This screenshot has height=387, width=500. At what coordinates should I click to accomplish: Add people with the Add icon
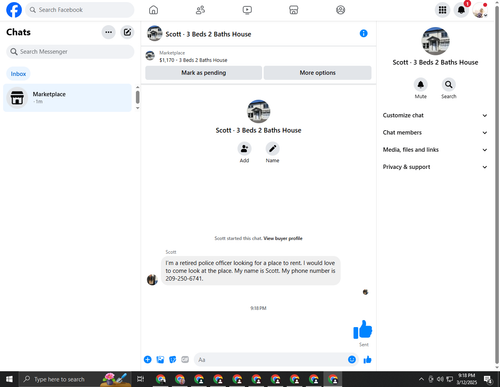tap(244, 149)
